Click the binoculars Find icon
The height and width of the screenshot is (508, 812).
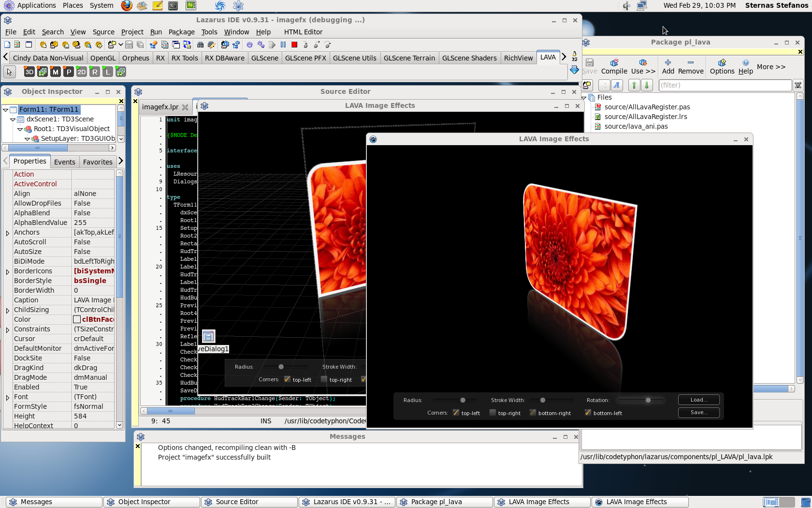(x=200, y=45)
